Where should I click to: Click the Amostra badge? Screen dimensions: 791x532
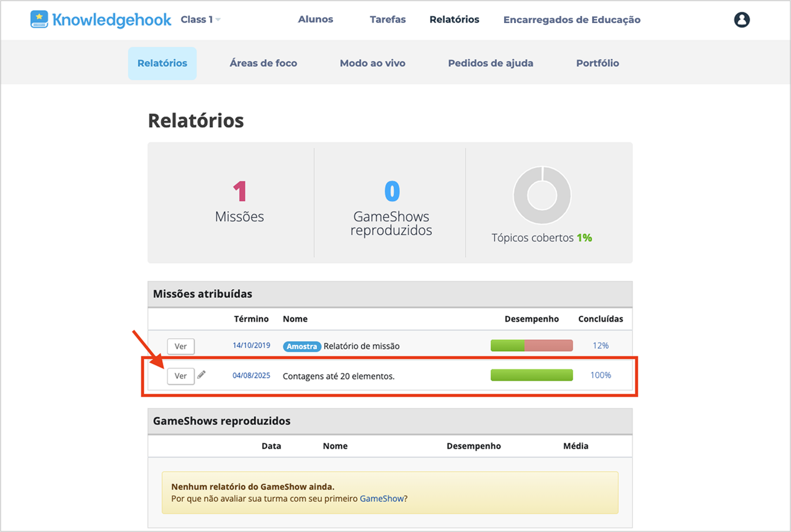coord(302,346)
